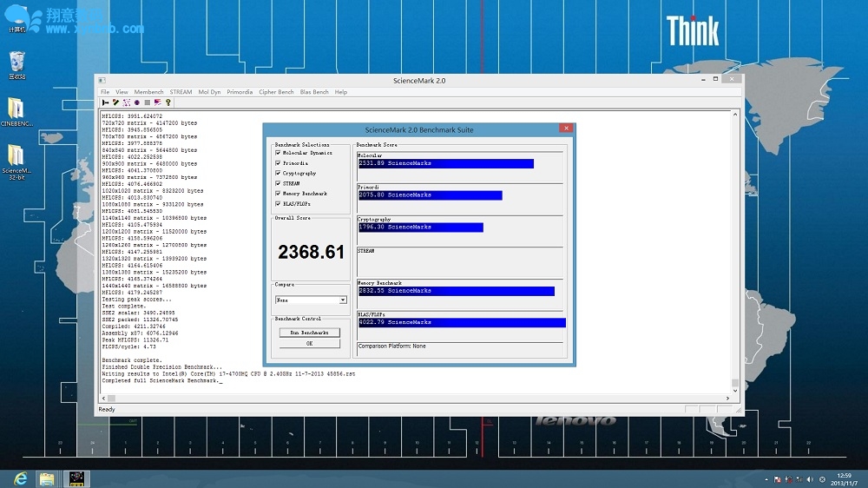Open the STREAM menu
Viewport: 868px width, 488px height.
pos(181,92)
